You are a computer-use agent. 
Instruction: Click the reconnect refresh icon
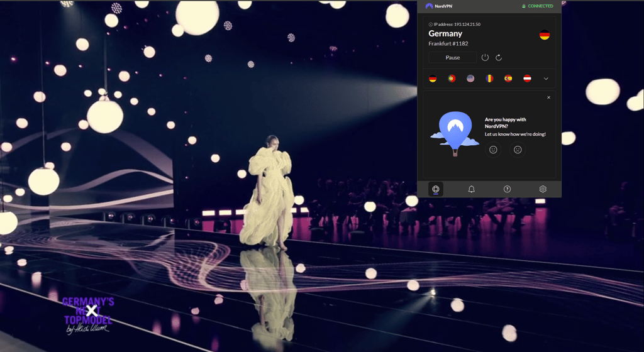[499, 57]
